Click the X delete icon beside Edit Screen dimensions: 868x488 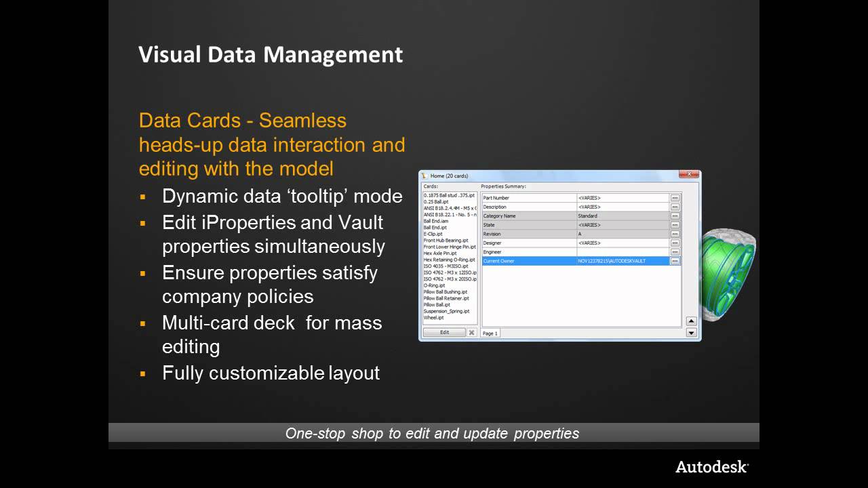coord(471,332)
